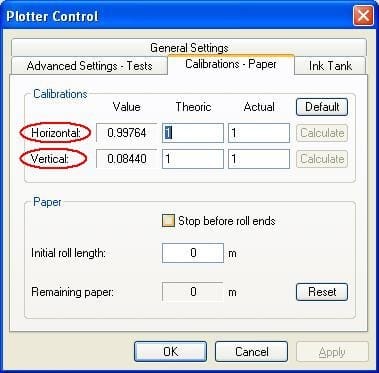The image size is (379, 373).
Task: Click the Default calibrations button
Action: [322, 107]
